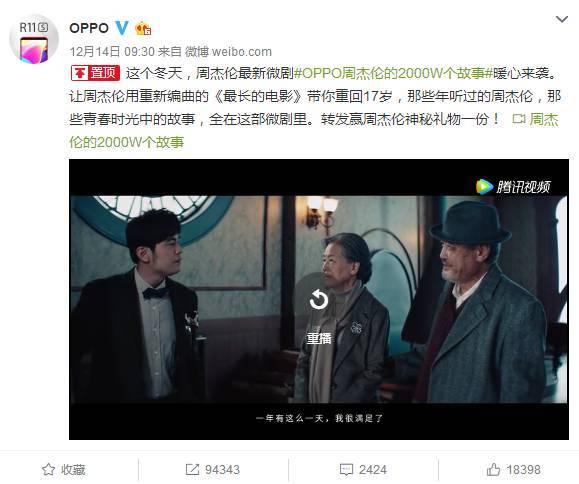579x484 pixels.
Task: Open comments via the speech bubble icon
Action: (346, 470)
